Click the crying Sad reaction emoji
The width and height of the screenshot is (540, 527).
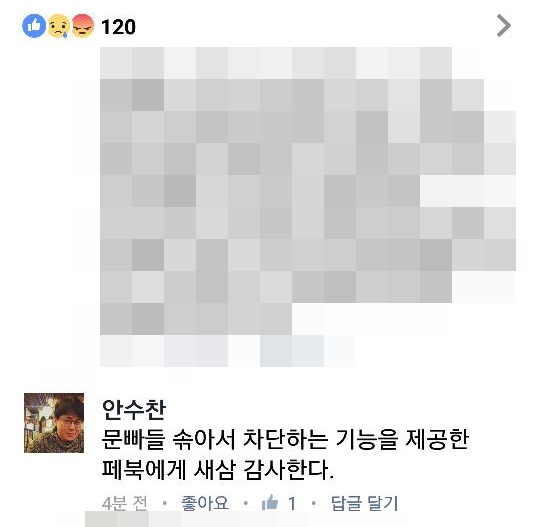59,26
